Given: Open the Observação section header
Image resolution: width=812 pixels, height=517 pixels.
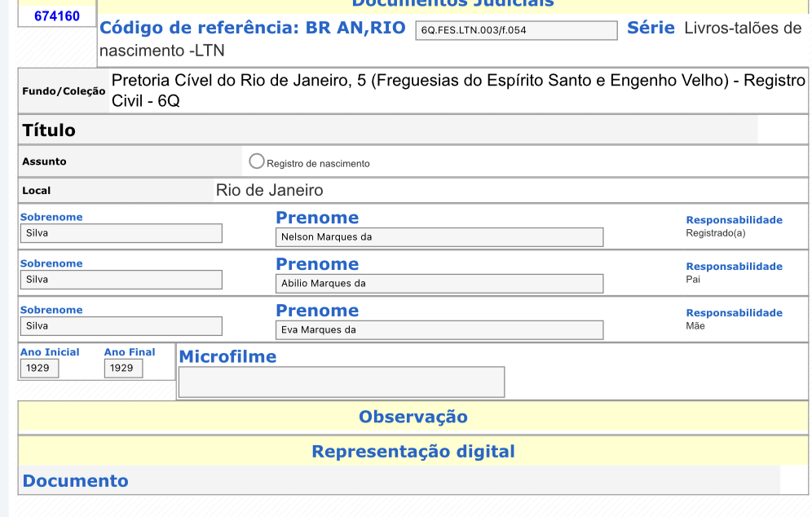Looking at the screenshot, I should [413, 417].
